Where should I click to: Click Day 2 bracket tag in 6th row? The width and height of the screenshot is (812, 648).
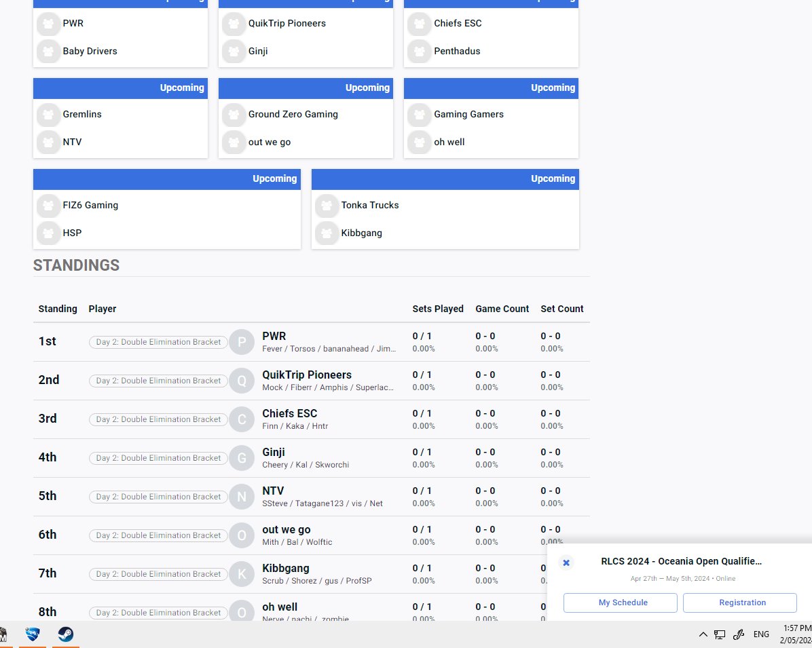[158, 535]
